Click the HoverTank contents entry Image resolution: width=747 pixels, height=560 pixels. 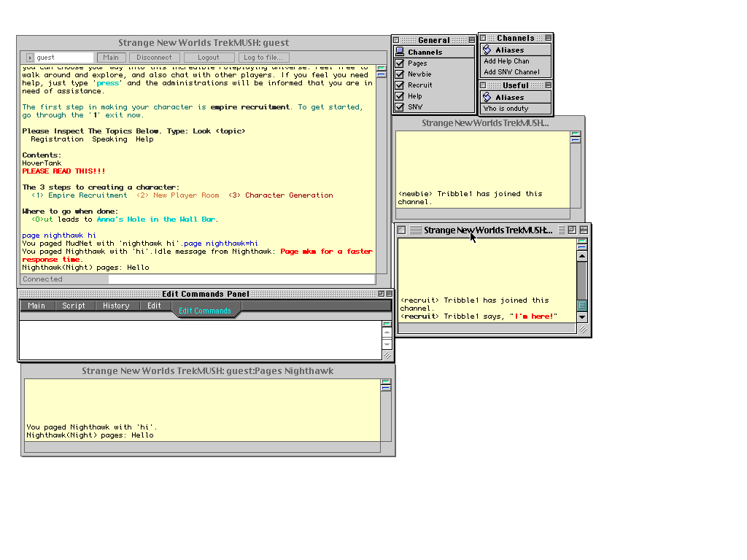click(42, 163)
